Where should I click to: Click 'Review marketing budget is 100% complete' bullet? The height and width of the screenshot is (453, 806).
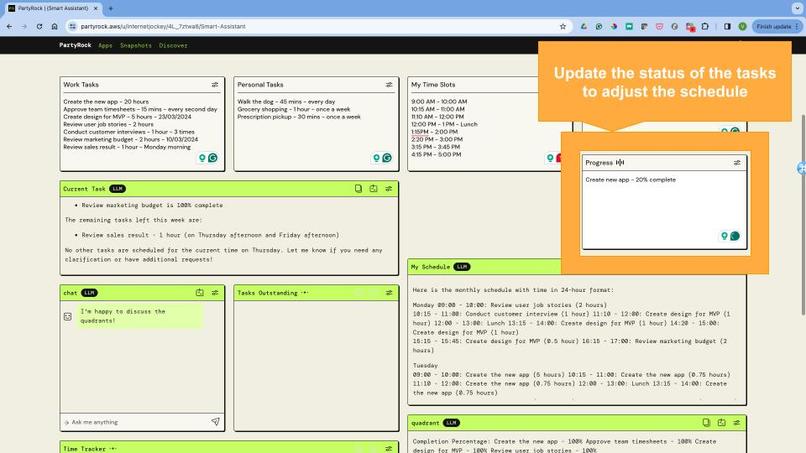[x=152, y=205]
